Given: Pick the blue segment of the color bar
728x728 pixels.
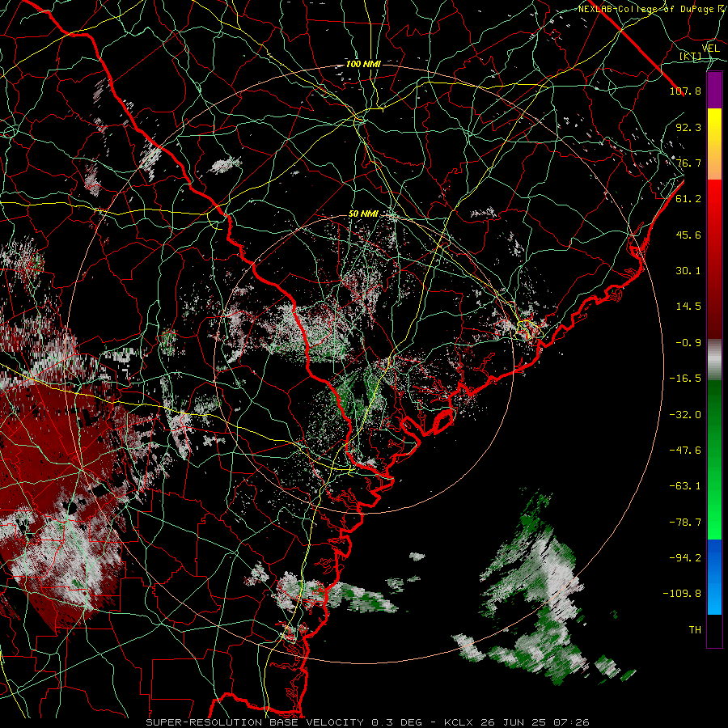Looking at the screenshot, I should [714, 577].
